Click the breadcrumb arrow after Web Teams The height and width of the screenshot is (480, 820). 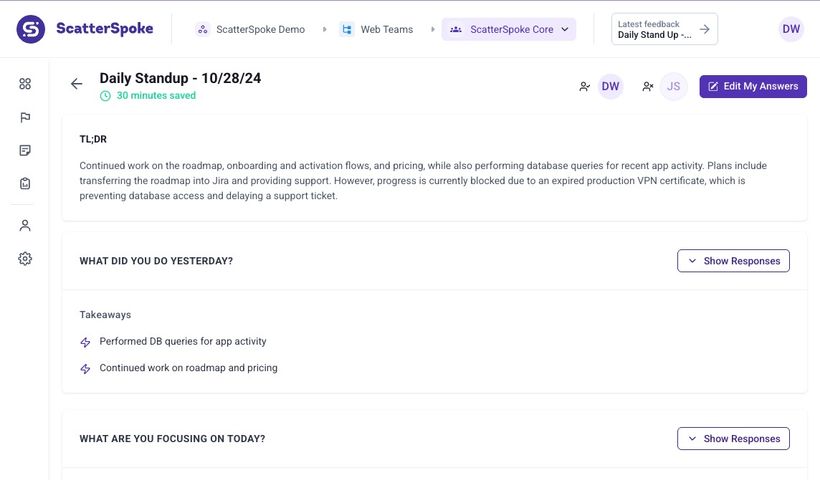pos(432,29)
